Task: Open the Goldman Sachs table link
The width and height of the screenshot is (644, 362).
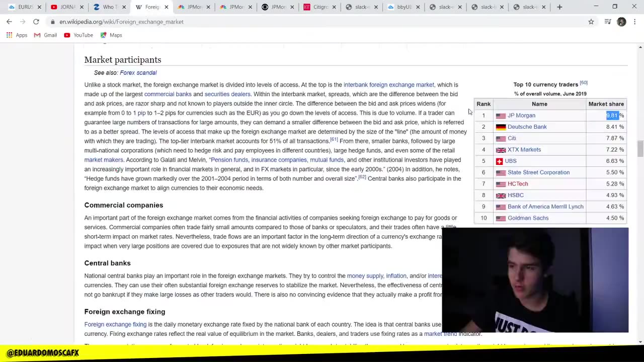Action: click(528, 218)
